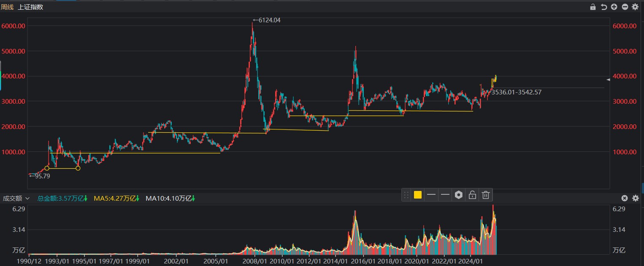Select the yellow color swatch in drawing toolbar
Viewport: 644px width, 266px height.
tap(417, 195)
